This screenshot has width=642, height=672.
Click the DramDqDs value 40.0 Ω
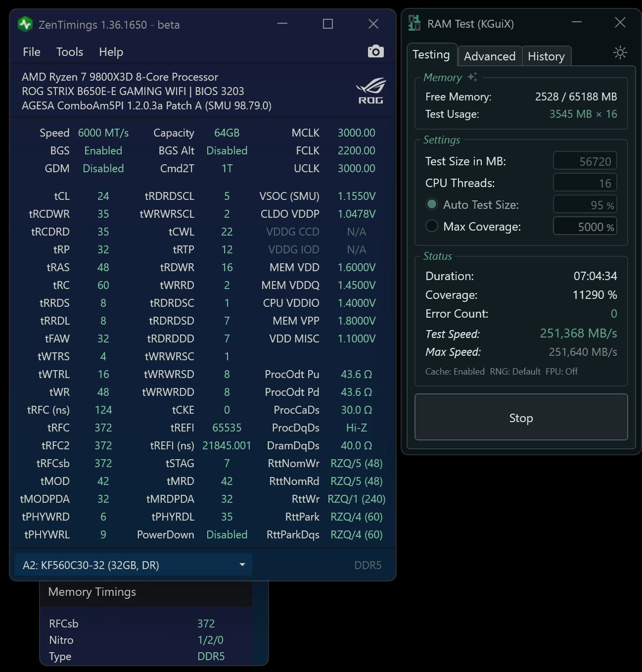tap(356, 445)
